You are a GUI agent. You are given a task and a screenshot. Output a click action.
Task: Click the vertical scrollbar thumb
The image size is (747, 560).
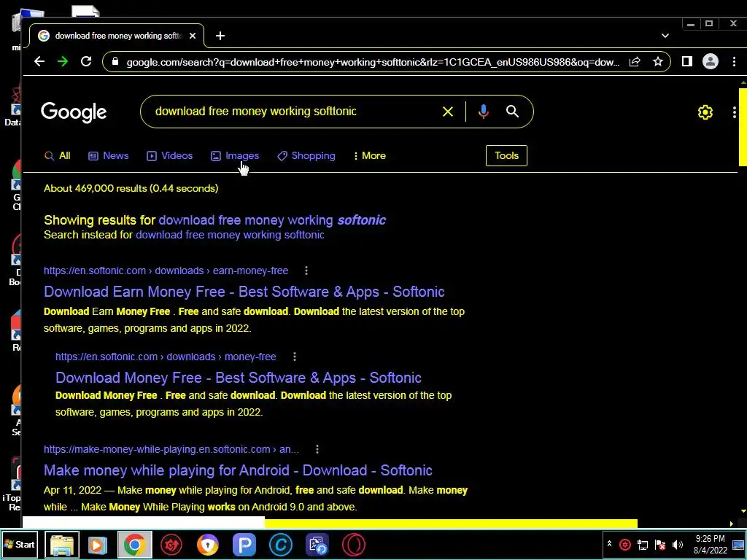[743, 127]
